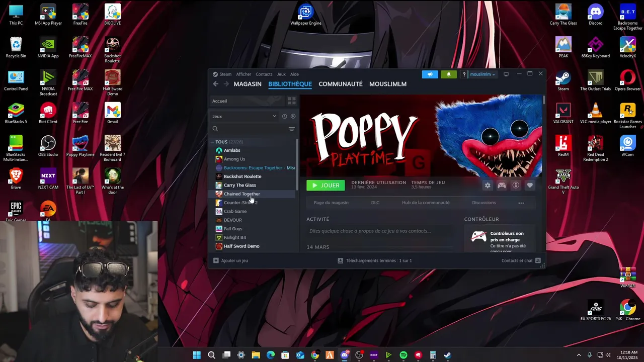Click Ajouter un jeu button
Image resolution: width=644 pixels, height=362 pixels.
click(230, 260)
